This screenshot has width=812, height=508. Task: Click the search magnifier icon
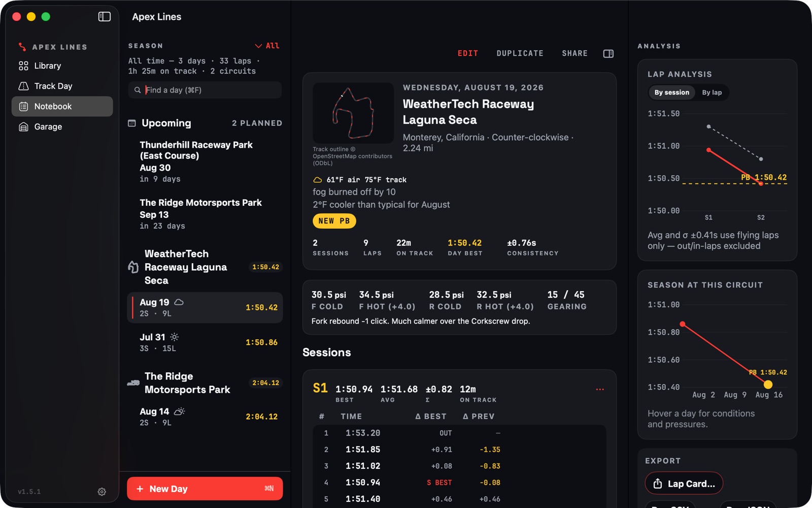138,90
